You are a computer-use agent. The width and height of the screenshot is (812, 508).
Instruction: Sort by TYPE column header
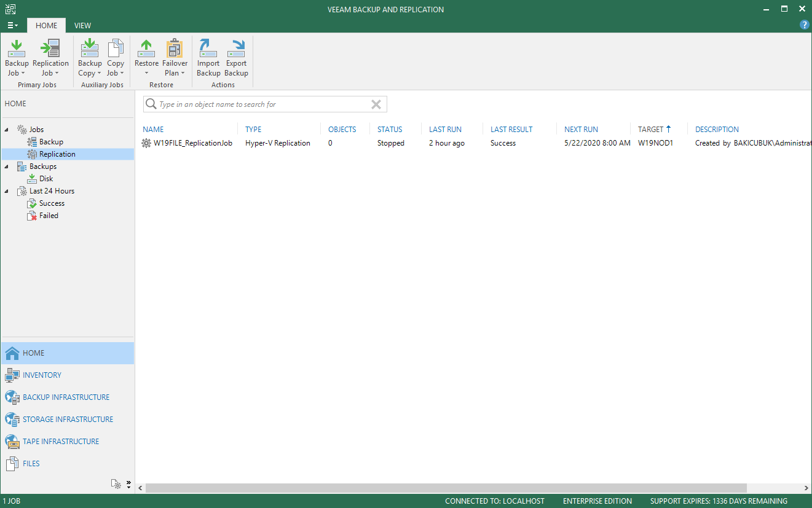[253, 130]
